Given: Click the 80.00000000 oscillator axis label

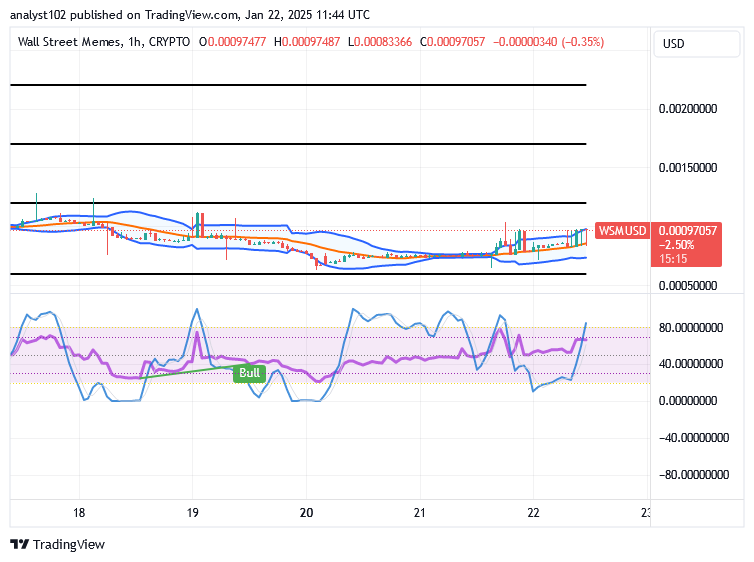Looking at the screenshot, I should (691, 328).
